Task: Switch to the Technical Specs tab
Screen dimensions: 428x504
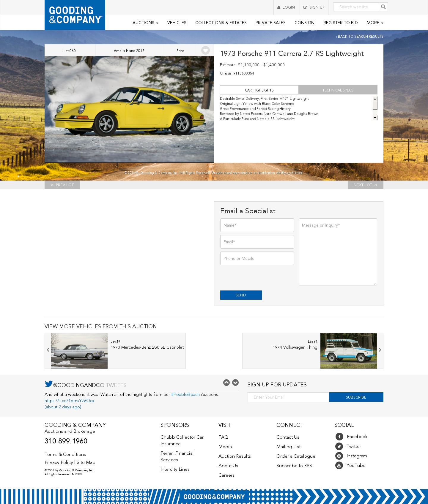Action: (x=338, y=90)
